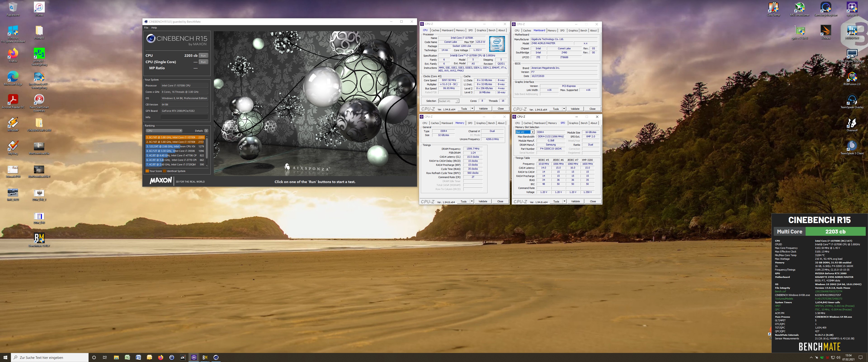Click Close button in CPU-Z Mainboard window
The height and width of the screenshot is (362, 868).
point(592,109)
